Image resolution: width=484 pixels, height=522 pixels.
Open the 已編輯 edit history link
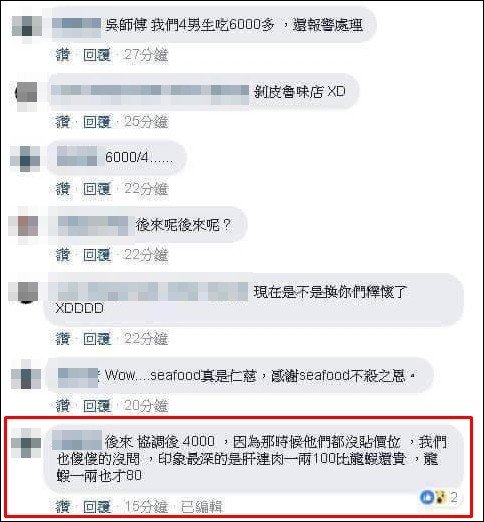[202, 507]
